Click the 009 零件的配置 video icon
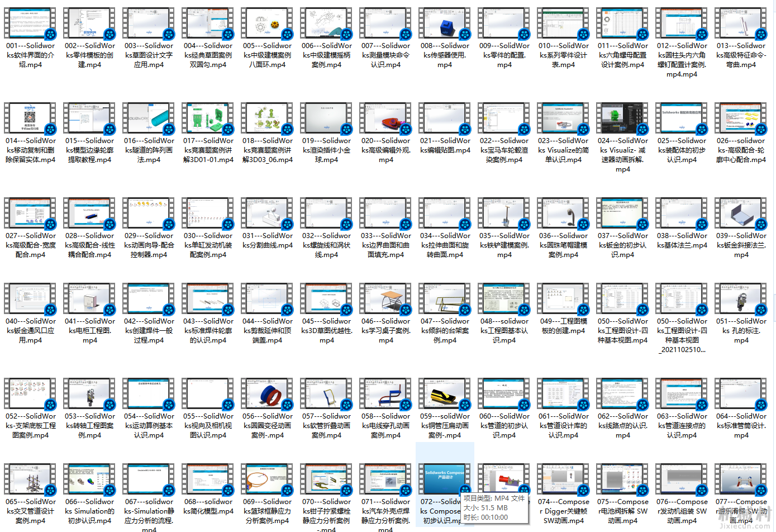 click(x=504, y=23)
